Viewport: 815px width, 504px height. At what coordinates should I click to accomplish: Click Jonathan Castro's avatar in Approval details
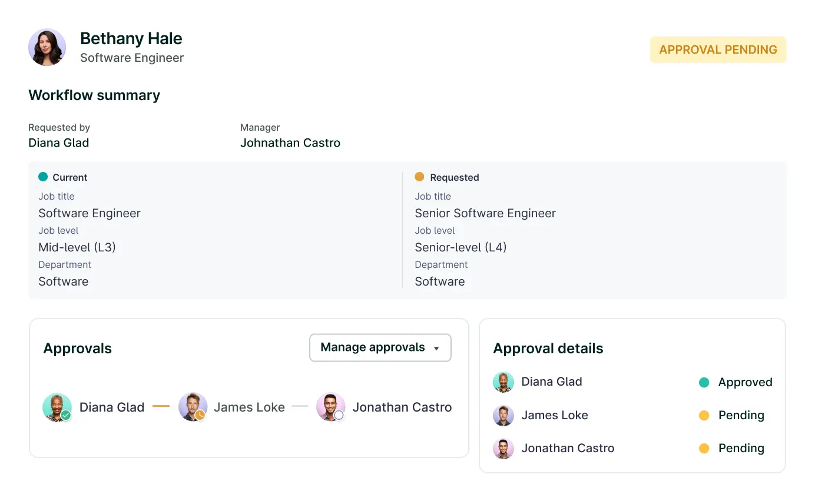503,449
